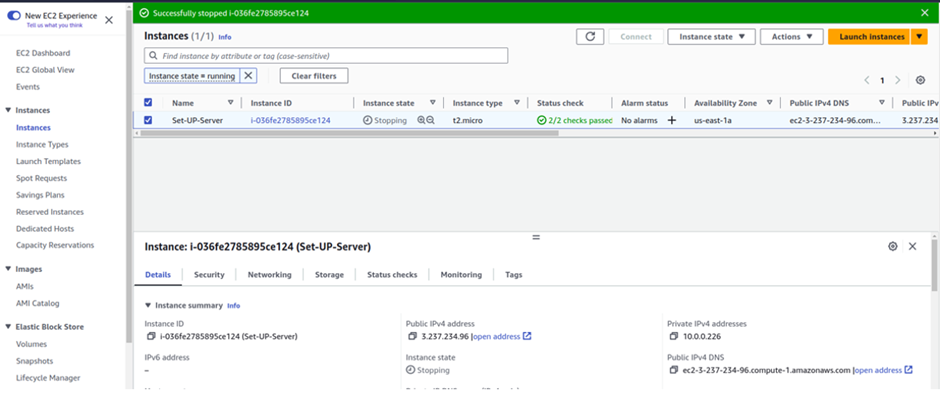Viewport: 940px width, 394px height.
Task: Toggle the New EC2 Experience switch
Action: coord(14,16)
